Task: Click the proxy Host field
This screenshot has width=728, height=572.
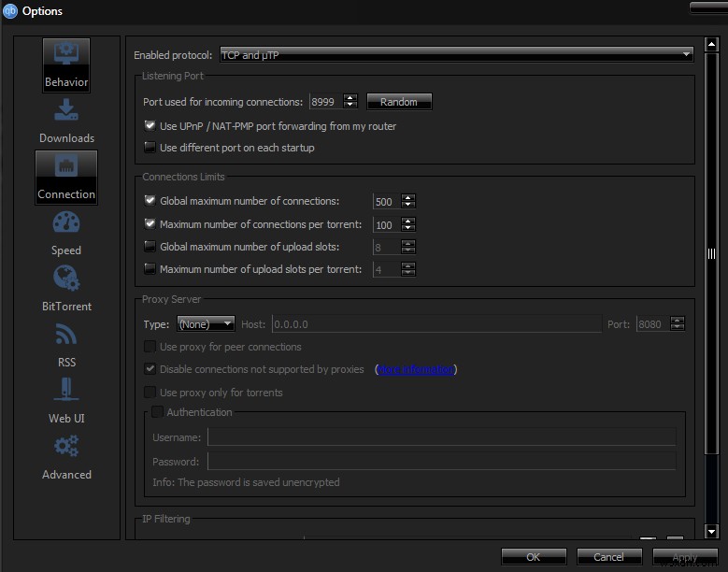Action: pos(436,324)
